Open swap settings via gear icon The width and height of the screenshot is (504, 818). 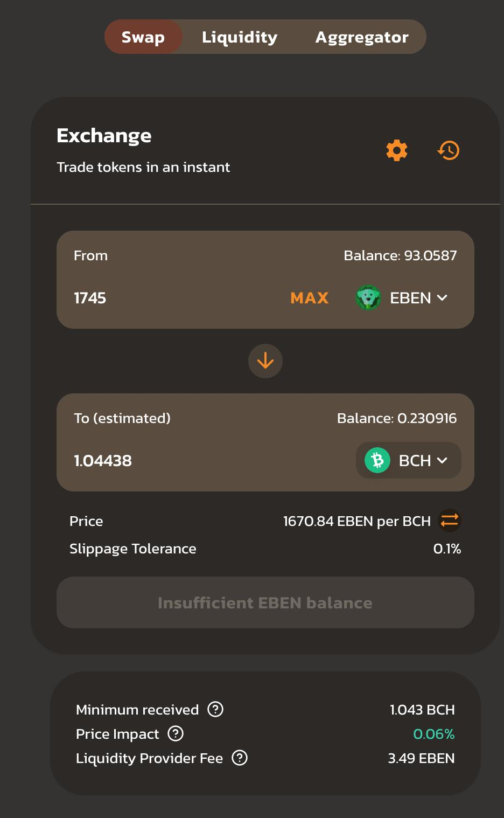397,150
